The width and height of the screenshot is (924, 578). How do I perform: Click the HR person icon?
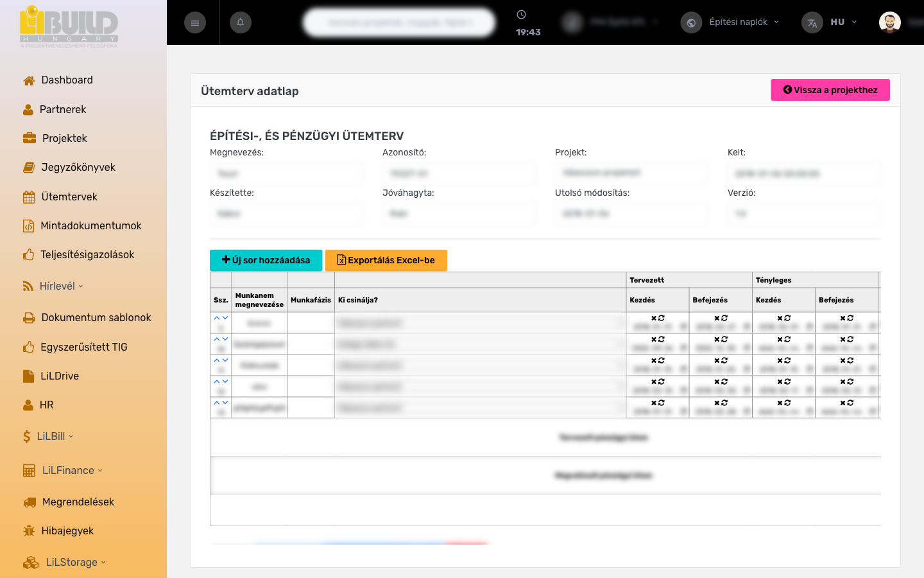28,405
